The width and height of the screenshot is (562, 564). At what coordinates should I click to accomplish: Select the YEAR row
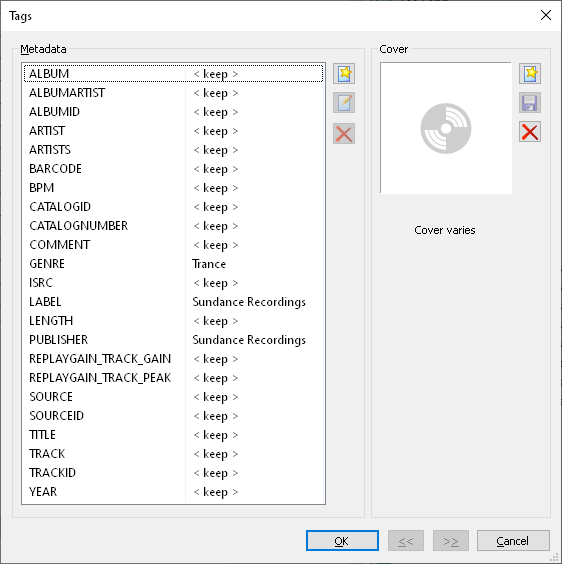tap(173, 492)
